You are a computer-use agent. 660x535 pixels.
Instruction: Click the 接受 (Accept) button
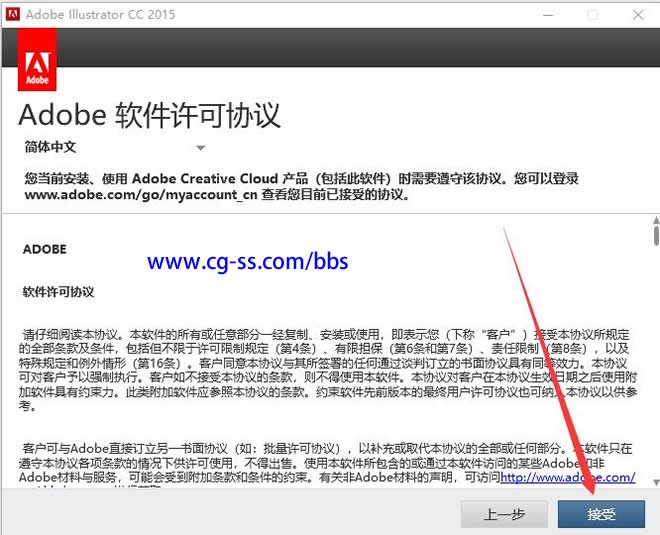601,514
